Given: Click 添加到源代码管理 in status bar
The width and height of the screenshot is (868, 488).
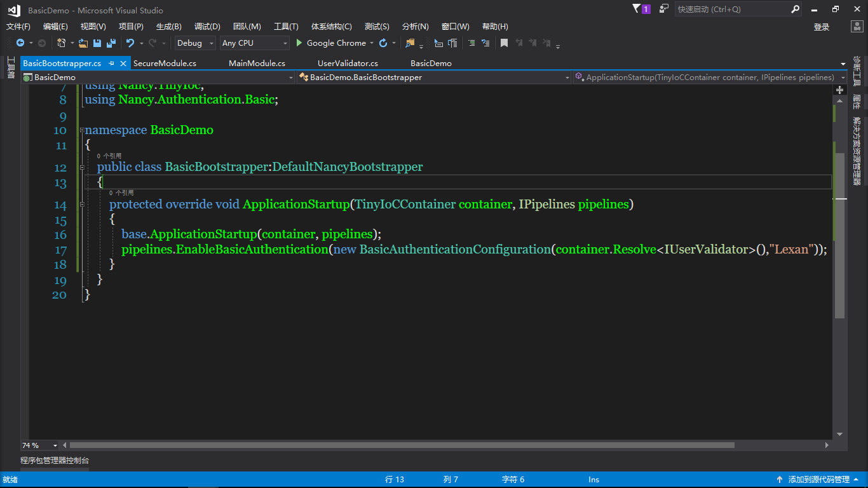Looking at the screenshot, I should pyautogui.click(x=819, y=480).
